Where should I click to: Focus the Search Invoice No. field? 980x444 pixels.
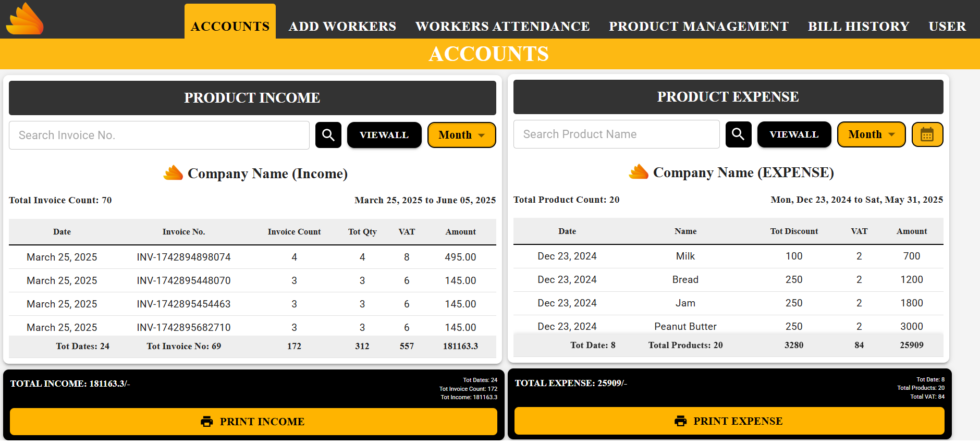pyautogui.click(x=159, y=135)
